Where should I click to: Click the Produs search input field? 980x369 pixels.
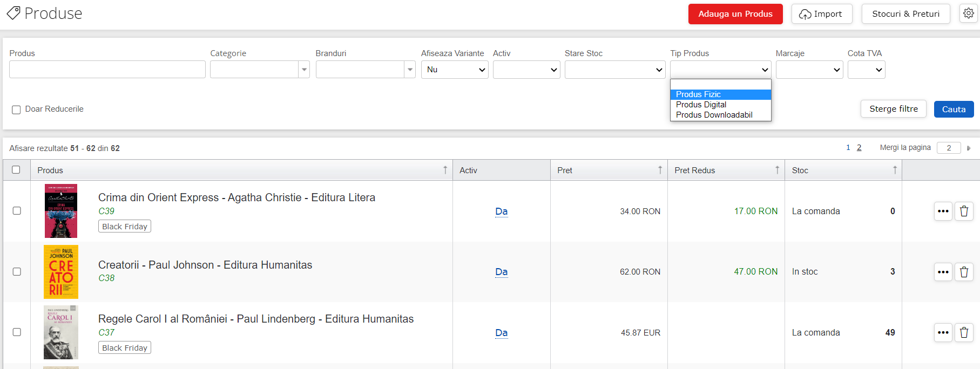pos(107,70)
